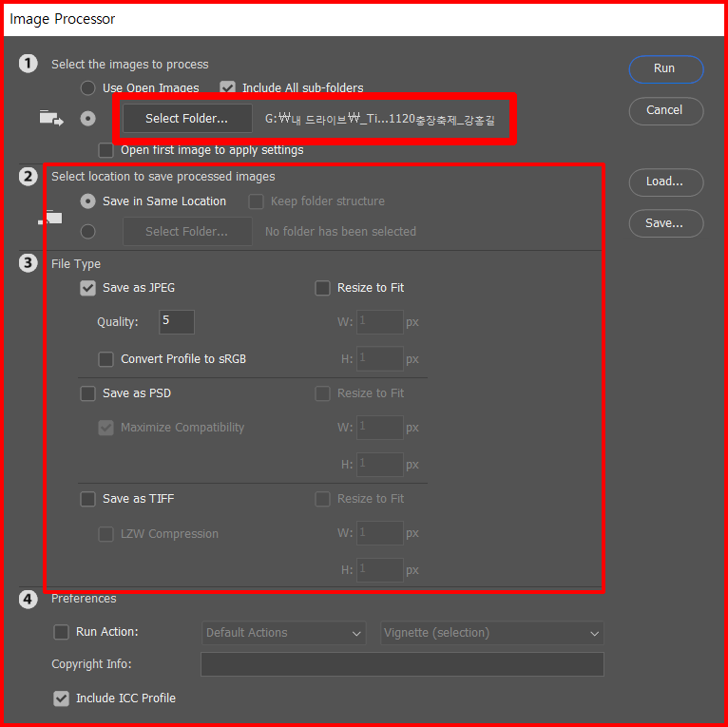The height and width of the screenshot is (727, 728).
Task: Uncheck Include ICC Profile
Action: pos(61,698)
